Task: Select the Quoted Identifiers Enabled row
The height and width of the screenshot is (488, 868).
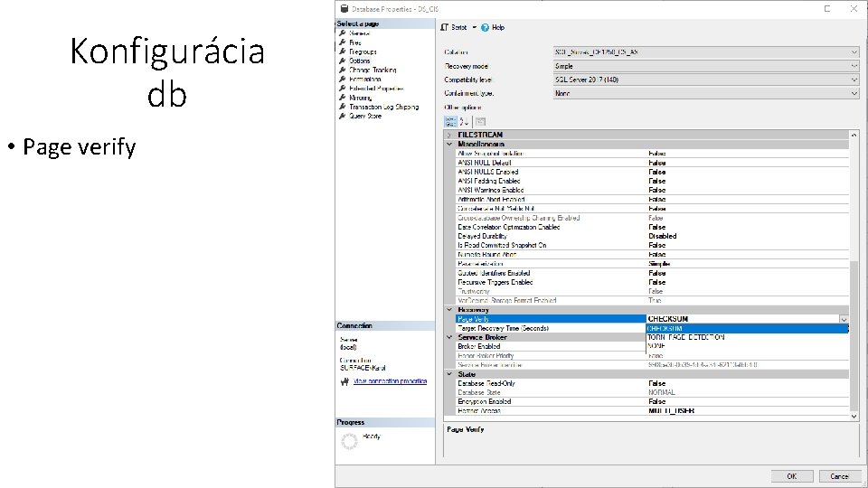Action: [x=652, y=273]
